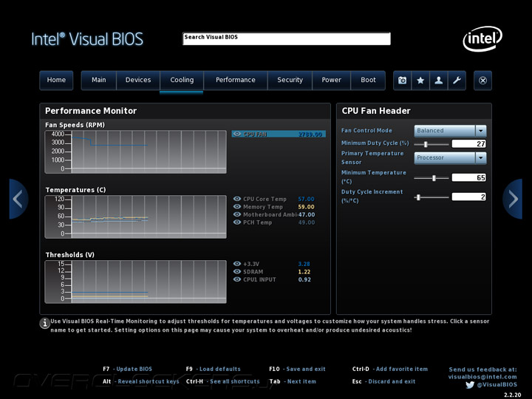
Task: Click the +3.3V sensor name
Action: [251, 264]
